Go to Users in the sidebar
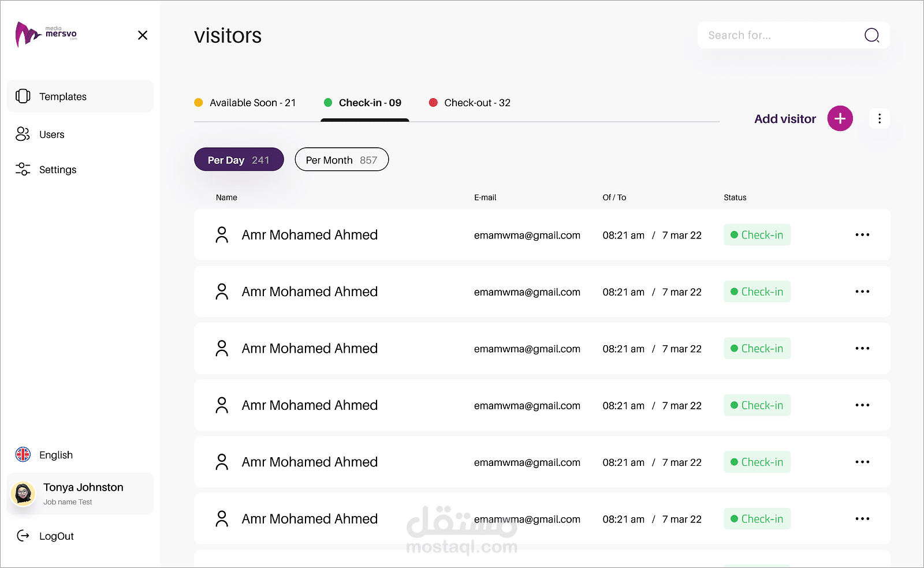Screen dimensions: 924x568 click(51, 134)
